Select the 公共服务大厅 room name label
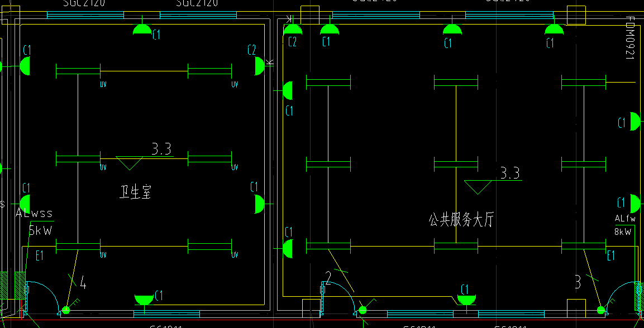The width and height of the screenshot is (644, 328). (x=460, y=220)
